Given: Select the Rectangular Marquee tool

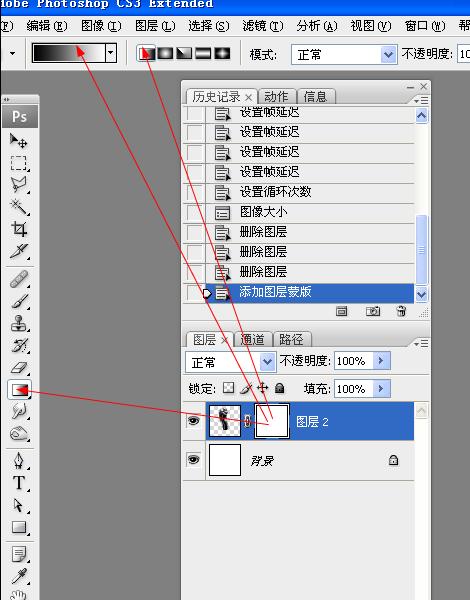Looking at the screenshot, I should click(x=18, y=163).
